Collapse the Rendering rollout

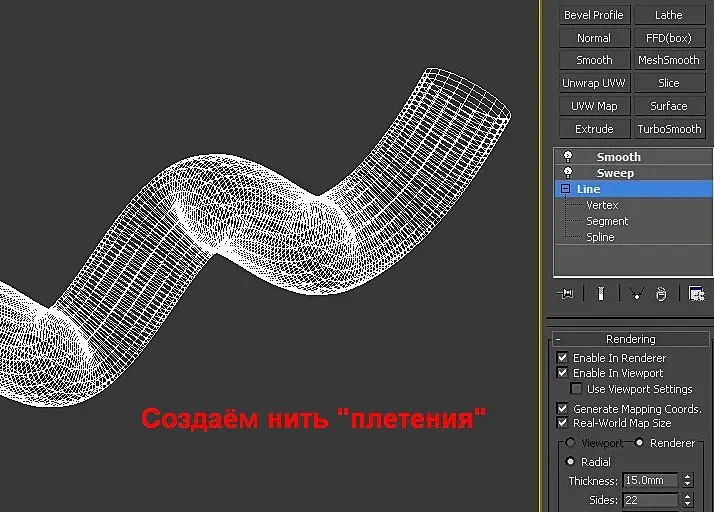631,339
